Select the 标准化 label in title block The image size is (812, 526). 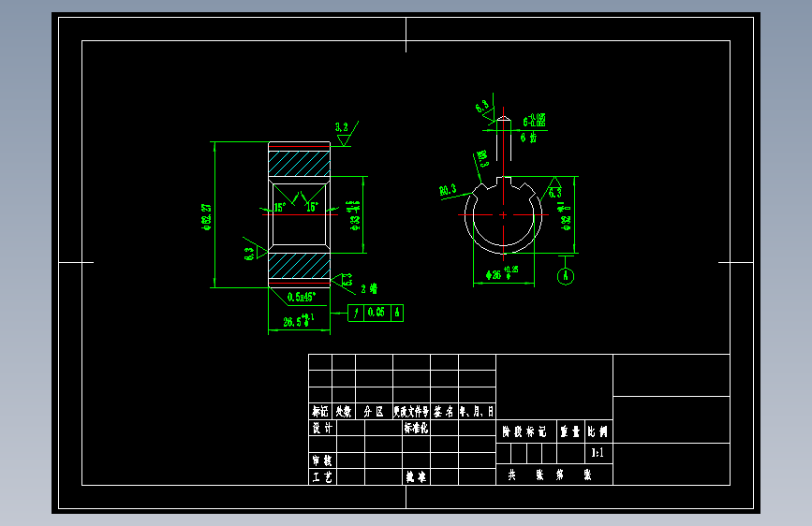(x=416, y=428)
